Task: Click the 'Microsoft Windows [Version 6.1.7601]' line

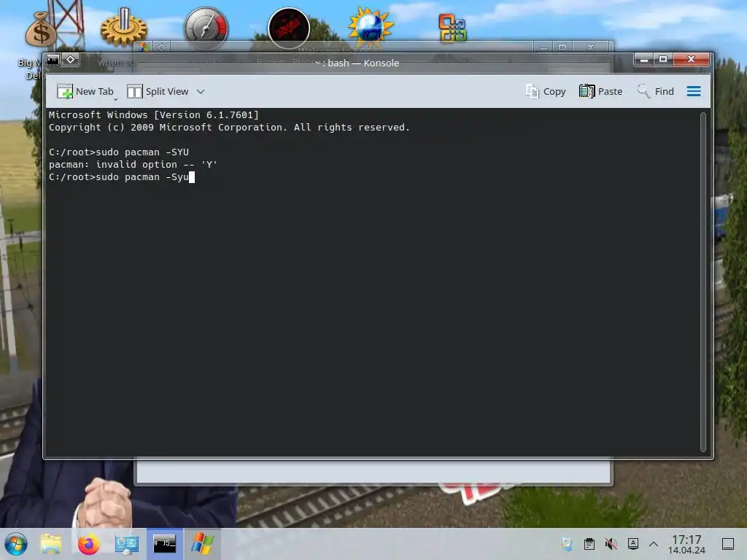Action: pyautogui.click(x=153, y=114)
